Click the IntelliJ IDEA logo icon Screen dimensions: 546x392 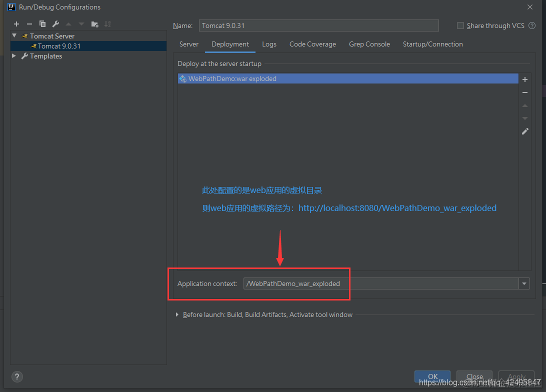click(x=11, y=7)
